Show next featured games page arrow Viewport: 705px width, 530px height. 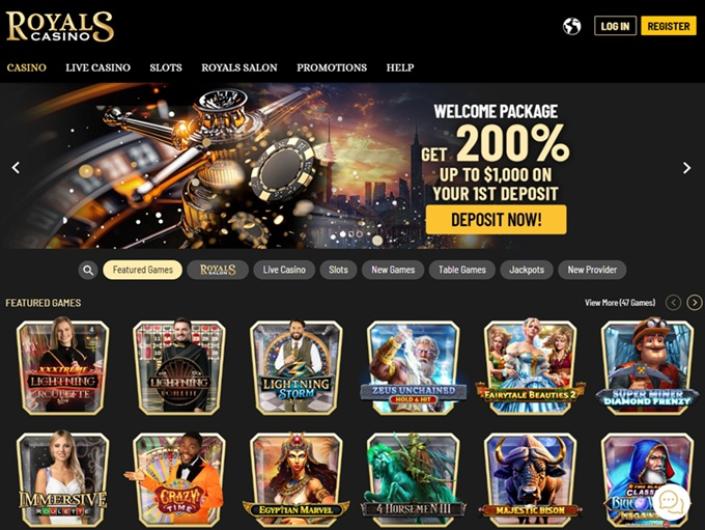(694, 303)
